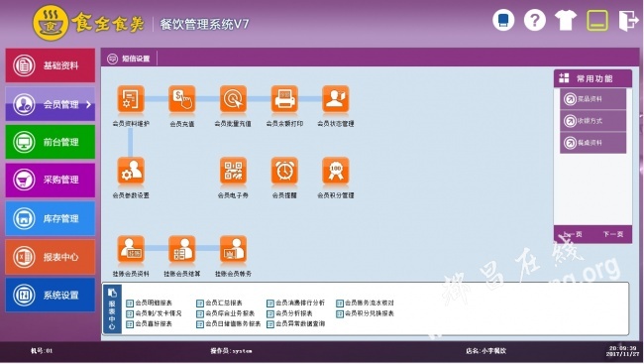This screenshot has width=644, height=364.
Task: Open 会员日储值账务报表 report
Action: pyautogui.click(x=228, y=324)
